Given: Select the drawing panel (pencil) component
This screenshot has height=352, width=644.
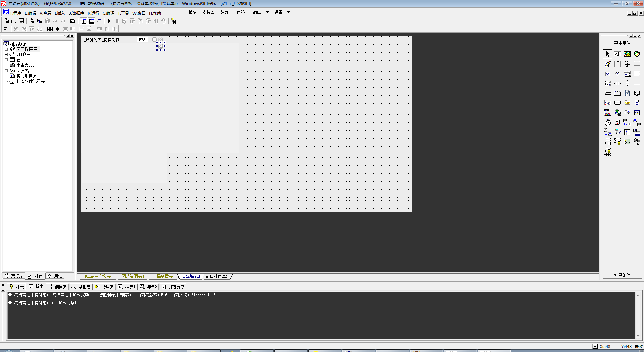Looking at the screenshot, I should point(608,64).
